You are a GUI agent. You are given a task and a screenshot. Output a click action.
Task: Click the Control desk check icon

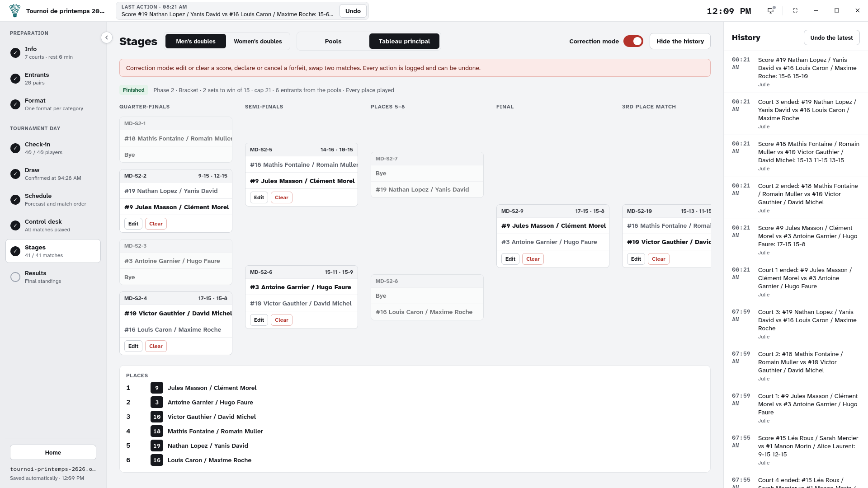pos(15,225)
